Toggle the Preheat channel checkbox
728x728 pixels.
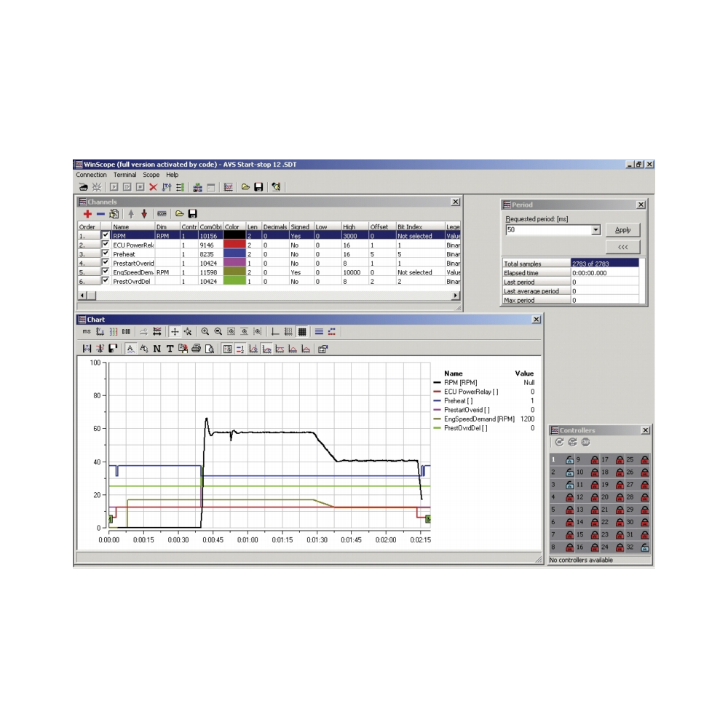[x=106, y=254]
